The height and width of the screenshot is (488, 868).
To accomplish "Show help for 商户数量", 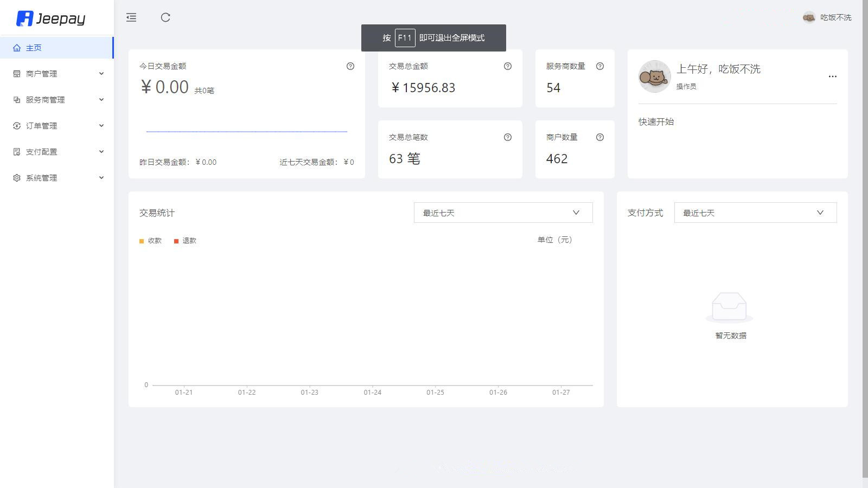I will click(x=600, y=137).
